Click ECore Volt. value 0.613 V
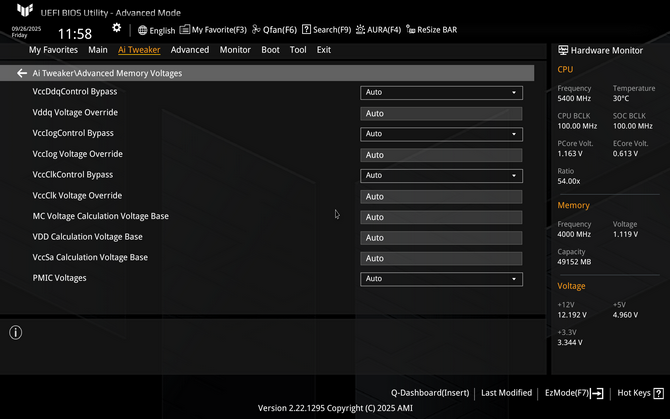 625,154
